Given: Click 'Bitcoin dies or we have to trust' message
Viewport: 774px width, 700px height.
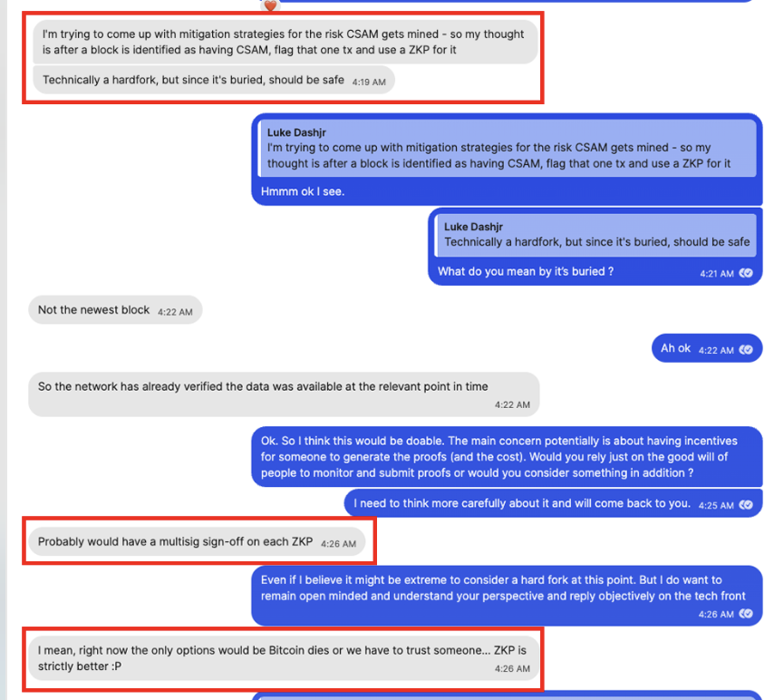Looking at the screenshot, I should coord(284,658).
